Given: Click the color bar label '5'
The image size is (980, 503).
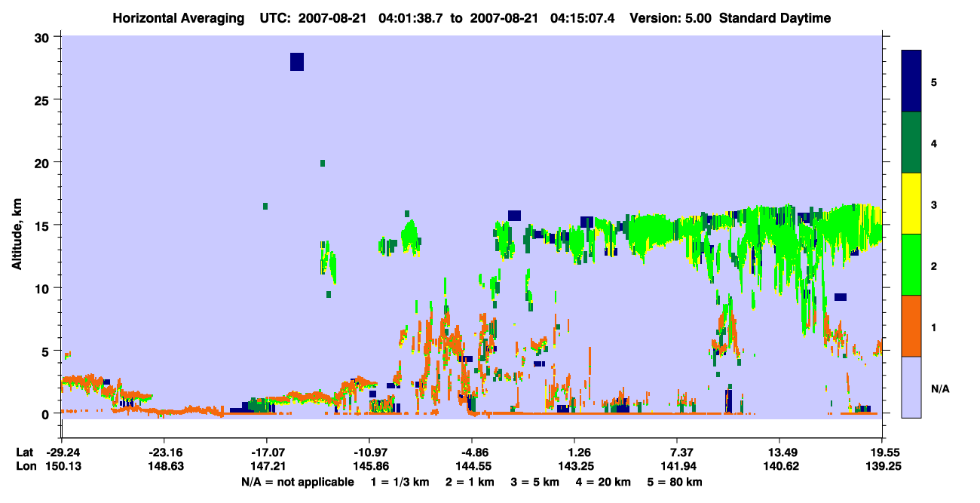Looking at the screenshot, I should pos(934,81).
